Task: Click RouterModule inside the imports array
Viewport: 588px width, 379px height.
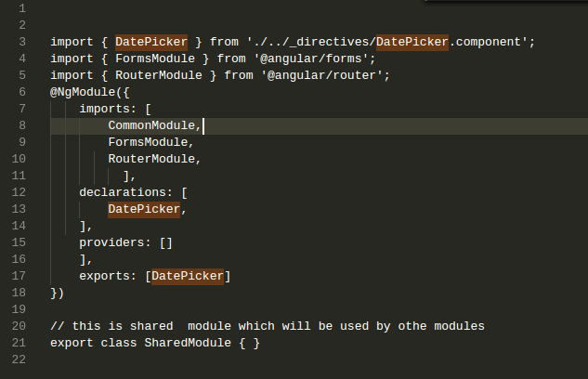Action: tap(151, 159)
